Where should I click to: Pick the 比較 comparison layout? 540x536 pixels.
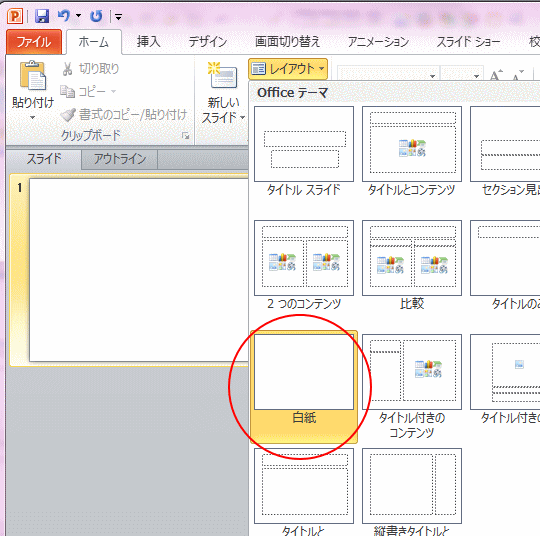point(412,266)
